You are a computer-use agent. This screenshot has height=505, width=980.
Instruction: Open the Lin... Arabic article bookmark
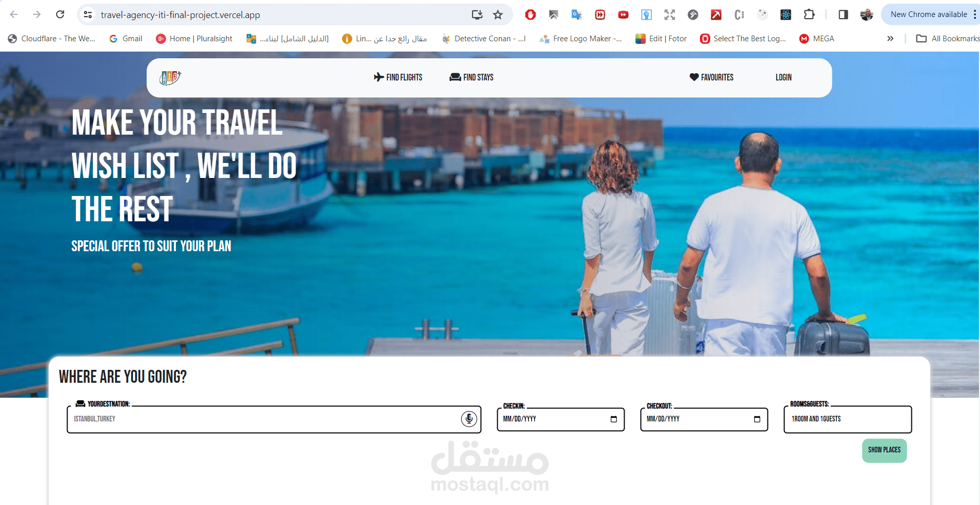pos(385,39)
